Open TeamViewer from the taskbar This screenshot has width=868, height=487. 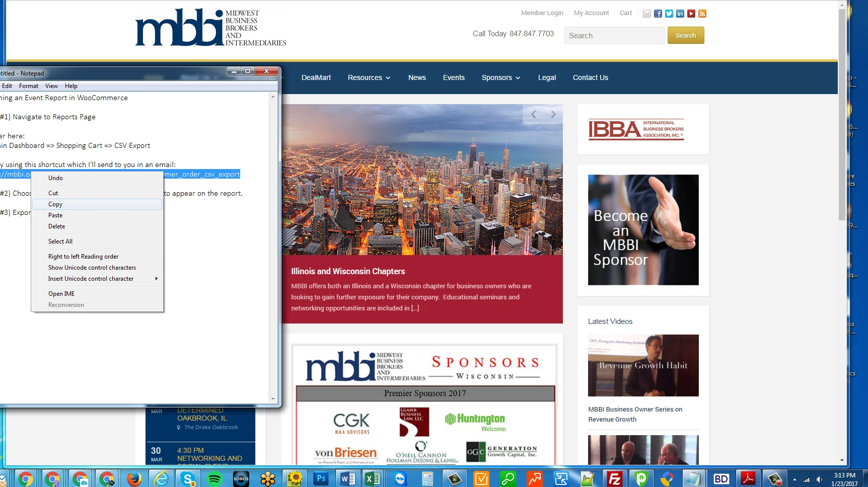pyautogui.click(x=400, y=478)
